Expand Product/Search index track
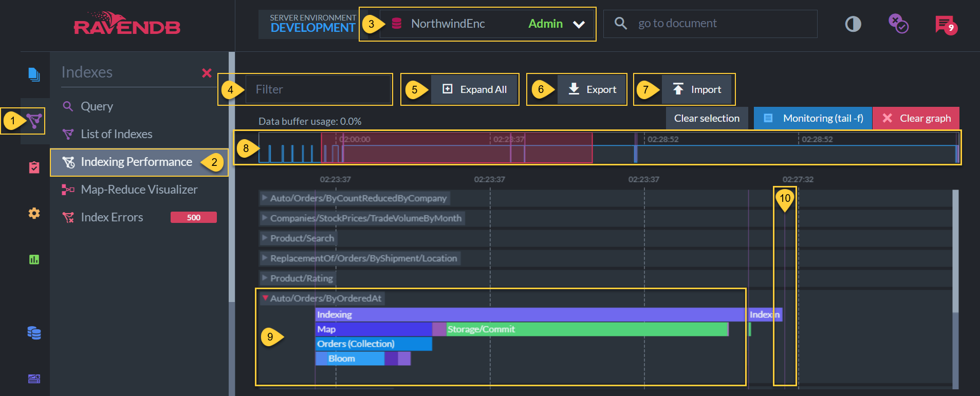 [298, 238]
